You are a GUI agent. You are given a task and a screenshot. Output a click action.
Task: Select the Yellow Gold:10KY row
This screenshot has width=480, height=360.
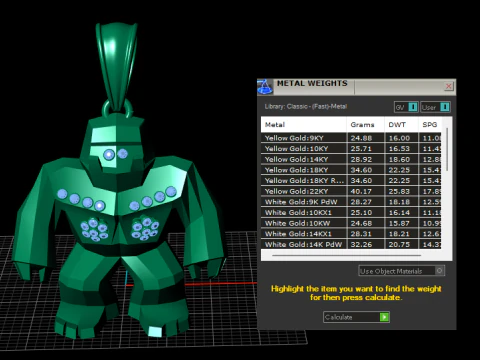pos(351,149)
